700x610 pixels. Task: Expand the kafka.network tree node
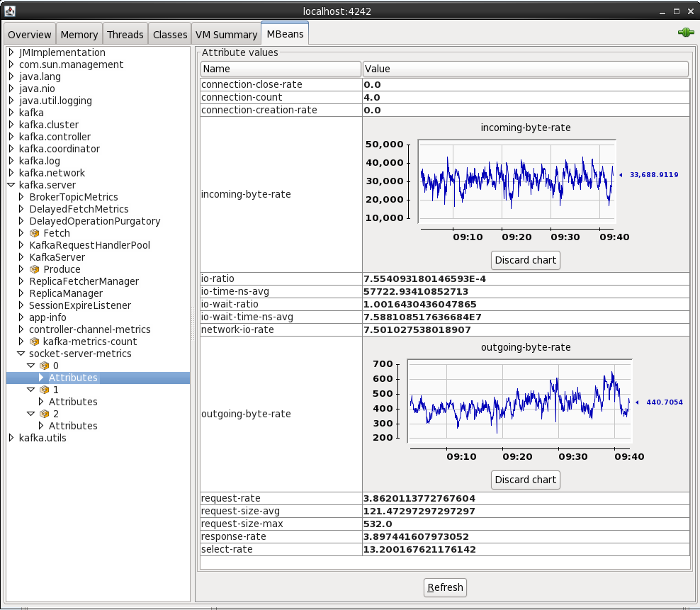coord(11,173)
